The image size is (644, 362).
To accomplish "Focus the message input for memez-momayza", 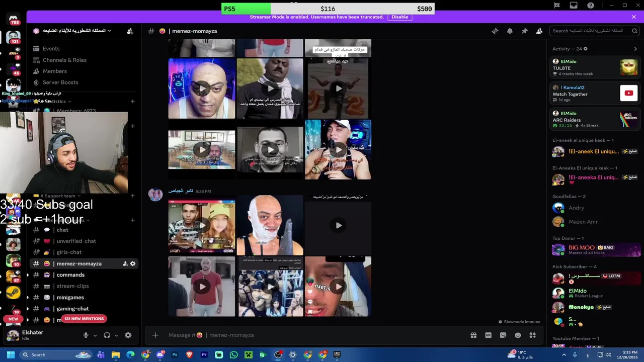I will pyautogui.click(x=312, y=335).
